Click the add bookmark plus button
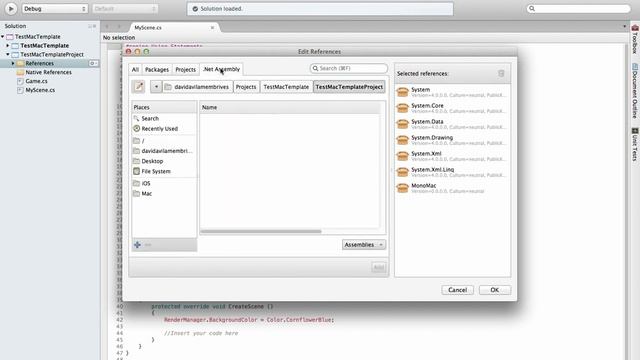This screenshot has width=640, height=360. (137, 245)
